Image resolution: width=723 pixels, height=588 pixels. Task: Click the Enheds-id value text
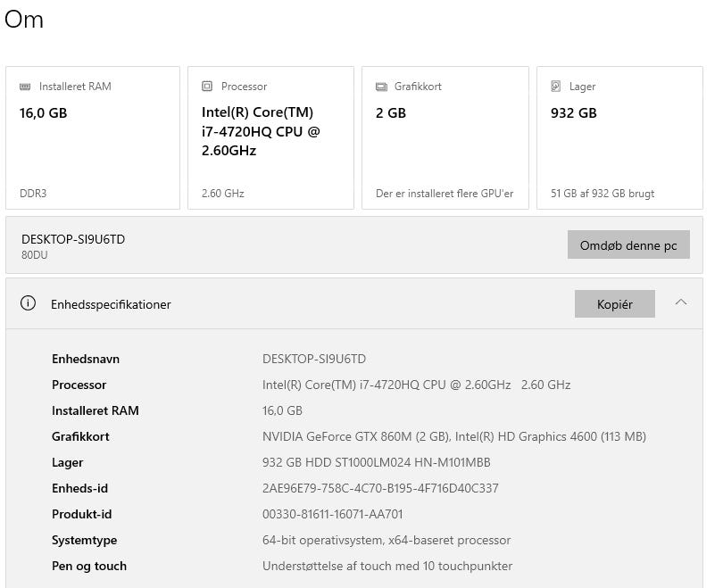[x=380, y=488]
